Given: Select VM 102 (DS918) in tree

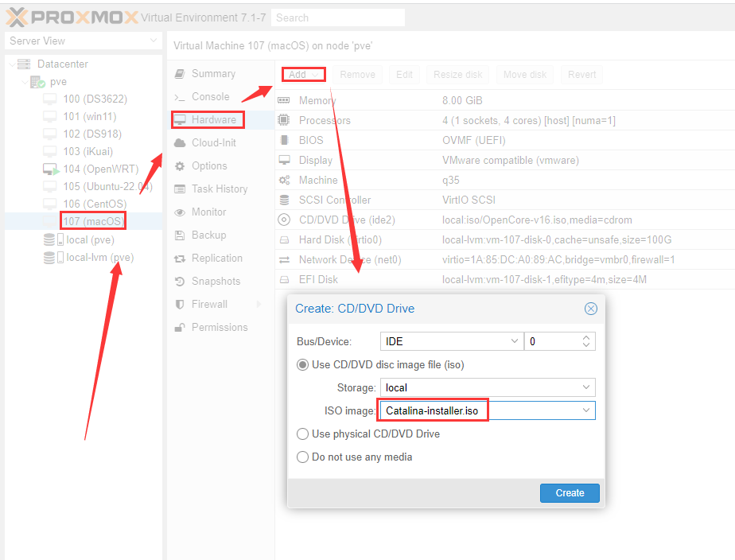Looking at the screenshot, I should click(84, 134).
